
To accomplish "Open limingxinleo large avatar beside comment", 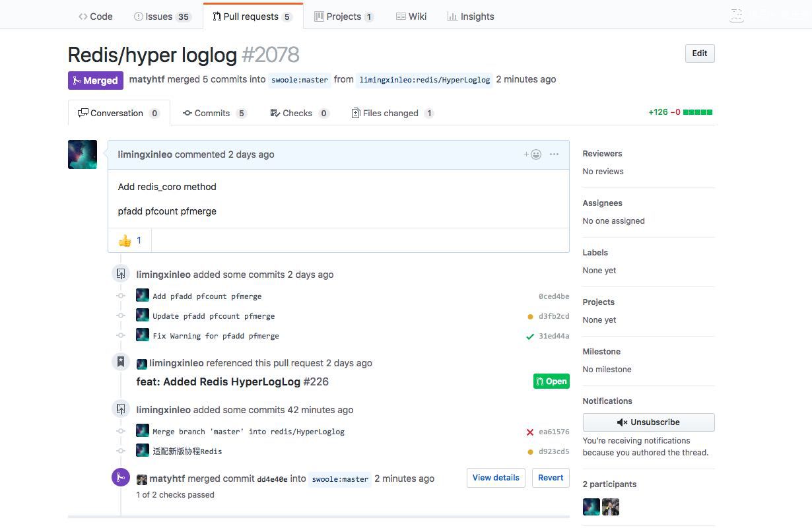I will (x=83, y=154).
